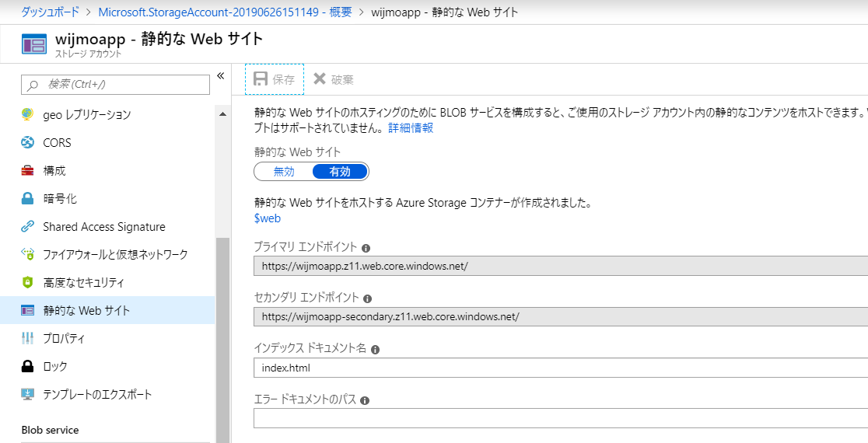The width and height of the screenshot is (868, 443).
Task: Click info icon beside セカンダリ エンドポイント
Action: [368, 298]
